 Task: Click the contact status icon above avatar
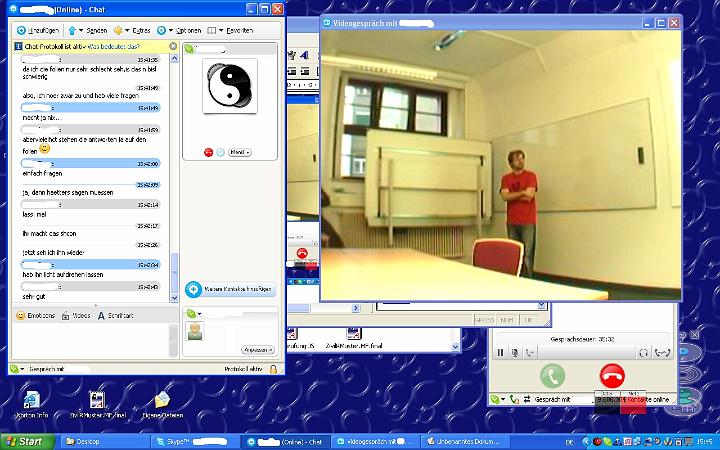[x=189, y=49]
